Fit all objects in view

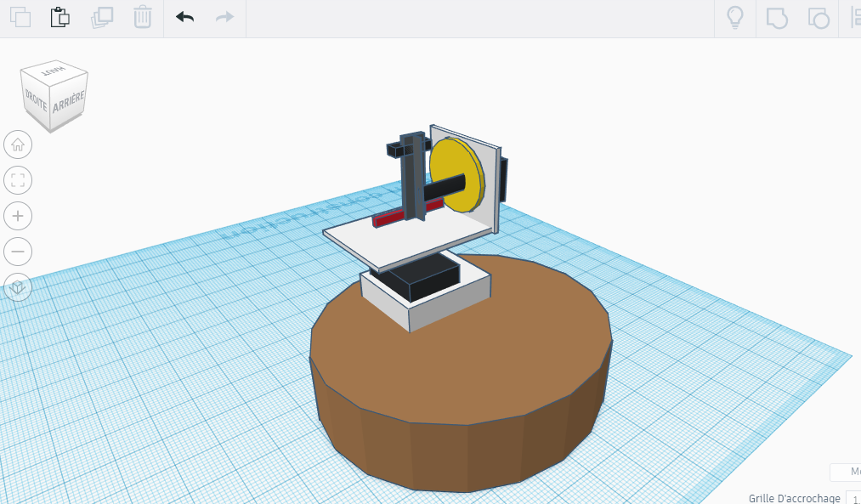18,180
